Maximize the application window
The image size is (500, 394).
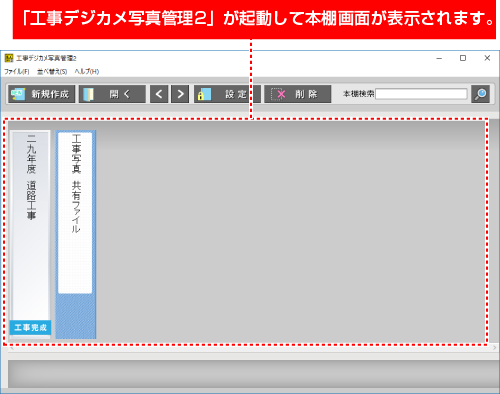point(463,58)
